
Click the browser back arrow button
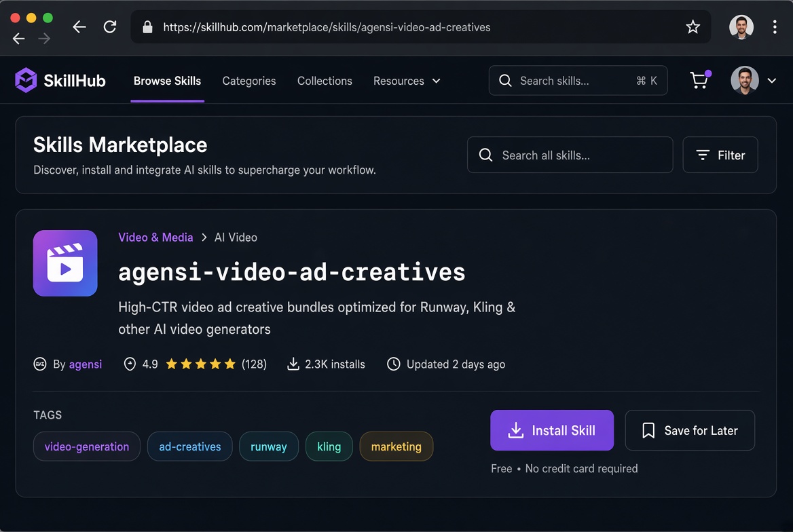tap(79, 26)
